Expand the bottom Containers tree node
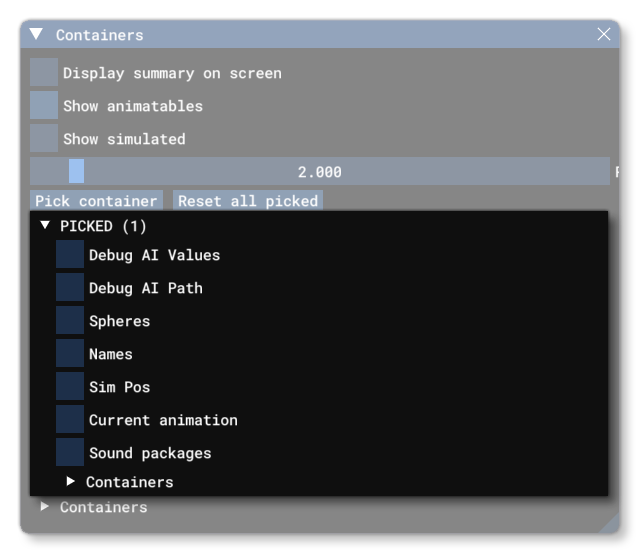640x559 pixels. click(45, 507)
